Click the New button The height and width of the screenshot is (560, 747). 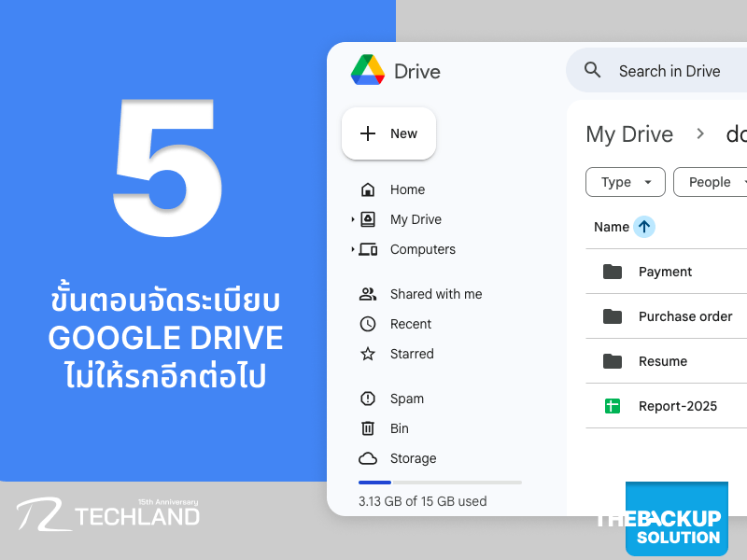tap(388, 133)
